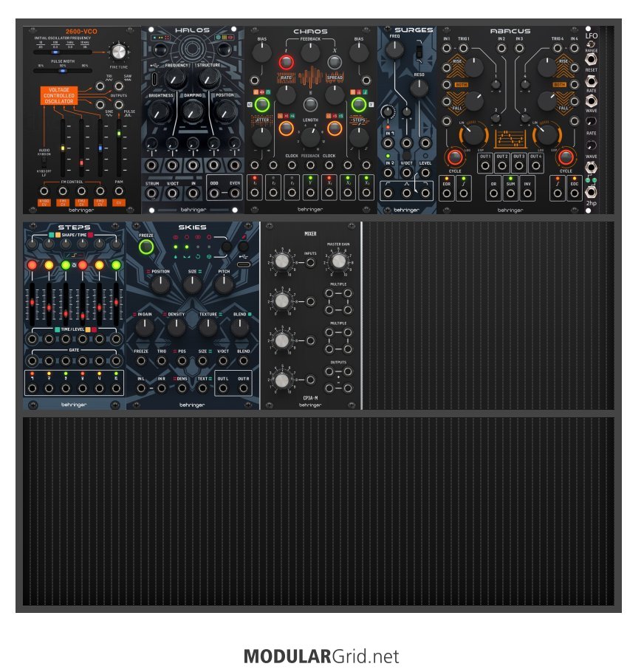The height and width of the screenshot is (672, 644).
Task: Click the Abacus OUT 1 jack
Action: (x=485, y=165)
